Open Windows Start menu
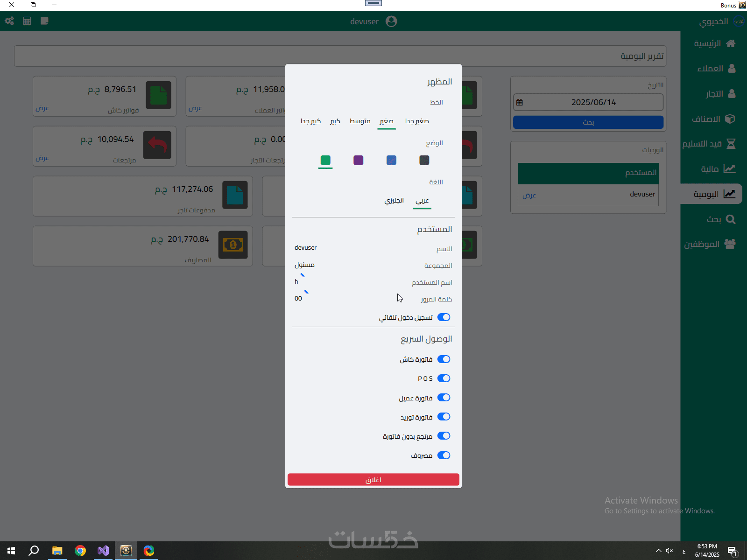Image resolution: width=747 pixels, height=560 pixels. click(x=11, y=551)
